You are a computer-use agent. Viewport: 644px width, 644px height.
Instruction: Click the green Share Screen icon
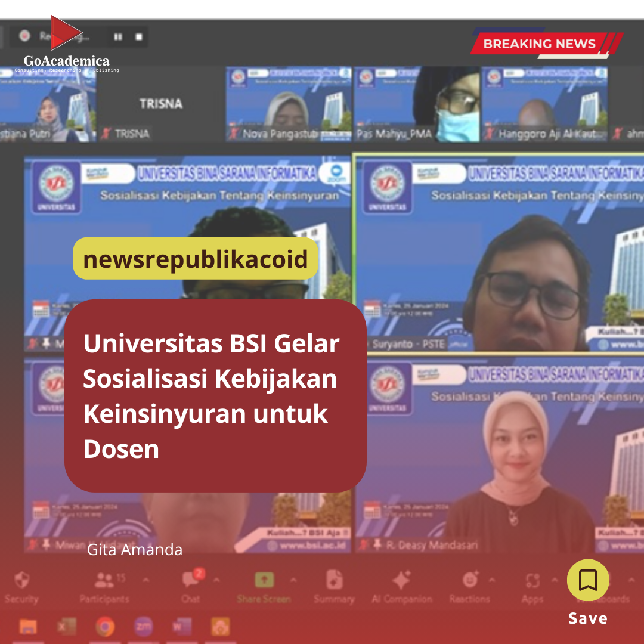coord(264,580)
